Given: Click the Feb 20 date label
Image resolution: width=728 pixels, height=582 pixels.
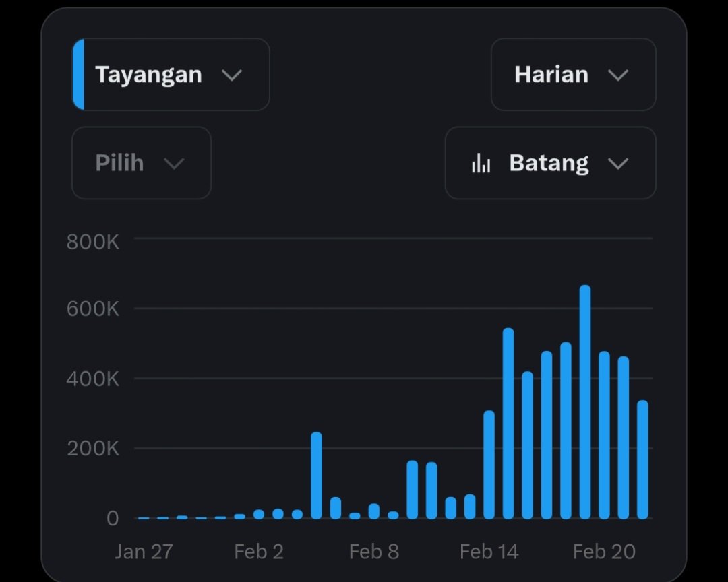Looking at the screenshot, I should (604, 552).
